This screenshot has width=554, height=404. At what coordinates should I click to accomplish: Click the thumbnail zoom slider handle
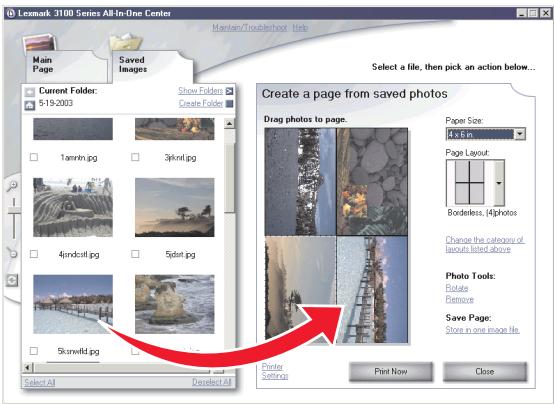point(13,211)
